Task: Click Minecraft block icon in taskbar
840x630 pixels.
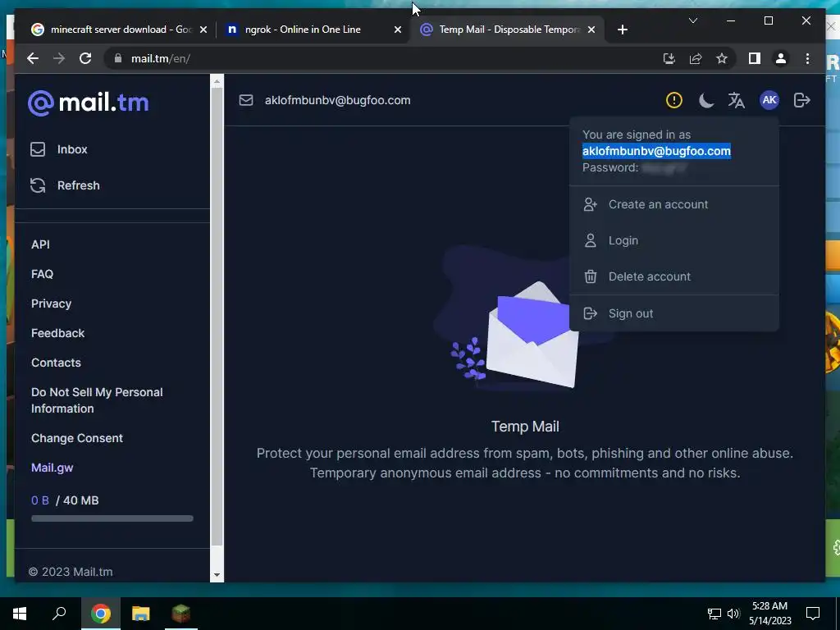Action: pos(181,614)
